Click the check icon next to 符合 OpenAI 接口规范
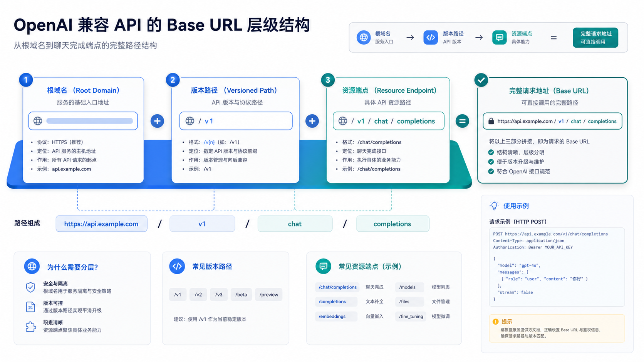The height and width of the screenshot is (362, 644). 491,171
